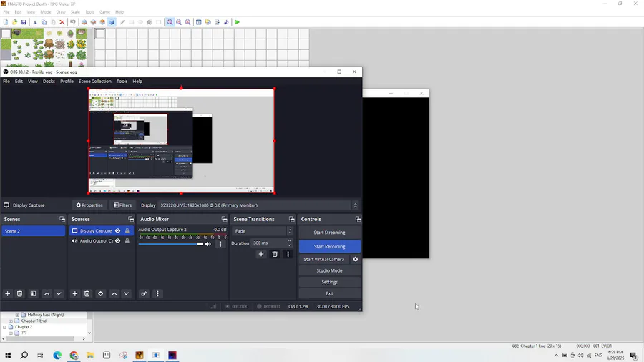
Task: Click the Cut scissors icon in RPG Maker toolbar
Action: 35,22
